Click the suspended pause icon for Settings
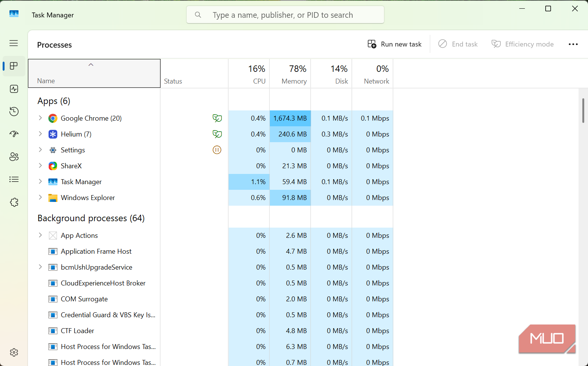The width and height of the screenshot is (588, 366). coord(217,150)
